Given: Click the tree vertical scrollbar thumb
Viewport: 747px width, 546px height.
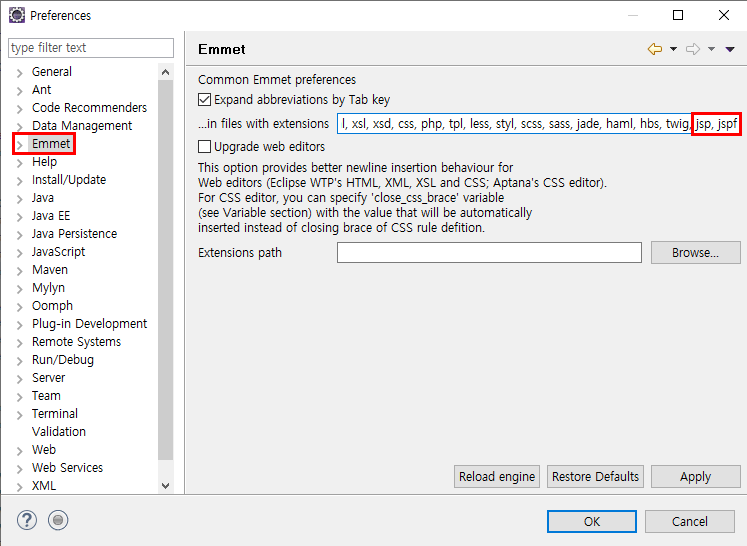Looking at the screenshot, I should point(165,270).
